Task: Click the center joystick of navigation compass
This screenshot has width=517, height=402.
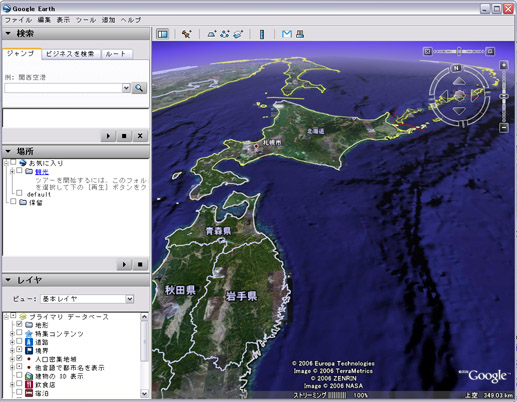Action: (x=459, y=96)
